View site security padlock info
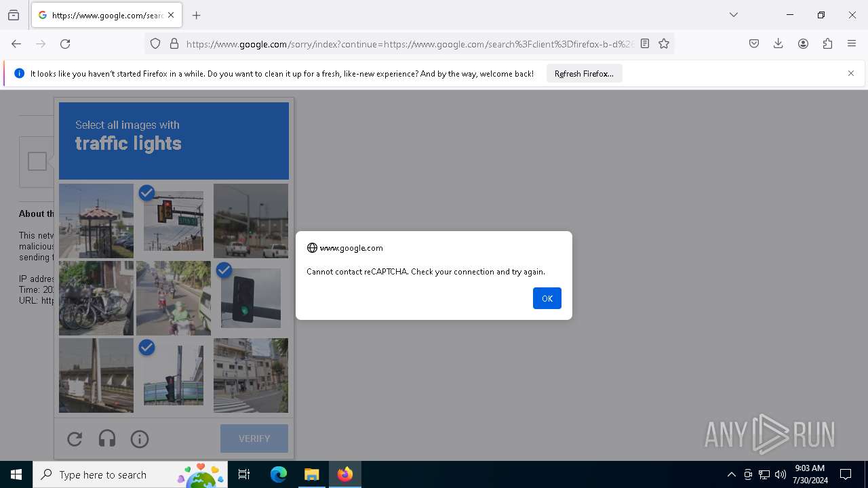The width and height of the screenshot is (868, 488). click(x=174, y=44)
